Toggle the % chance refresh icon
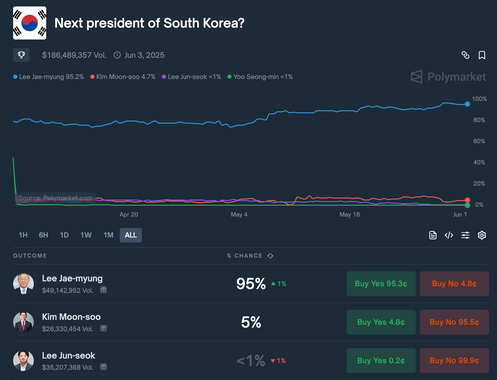The height and width of the screenshot is (380, 497). click(x=270, y=256)
